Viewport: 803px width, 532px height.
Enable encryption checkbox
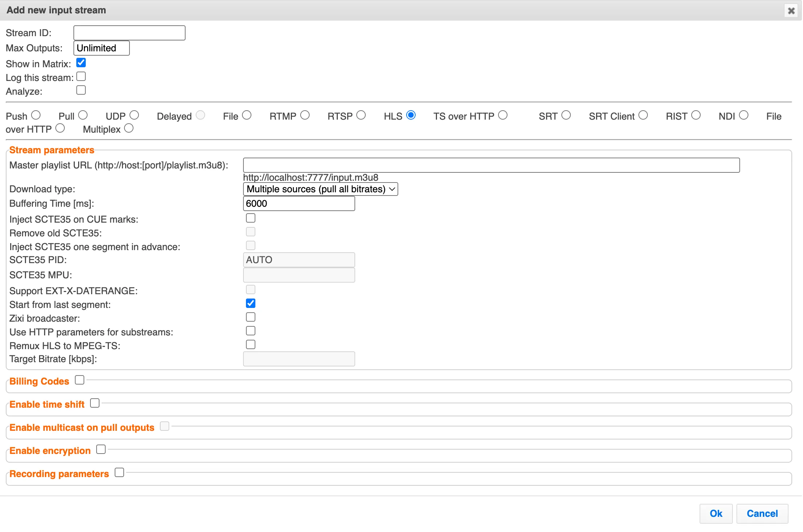click(101, 450)
